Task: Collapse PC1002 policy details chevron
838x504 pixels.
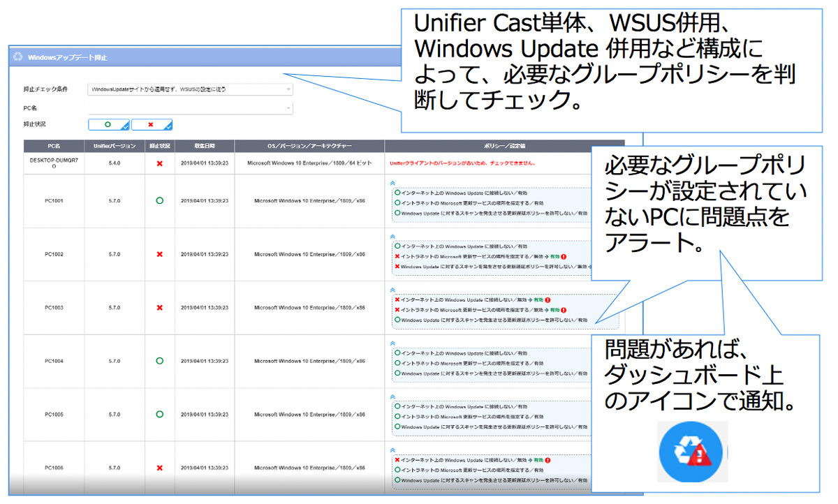Action: click(x=392, y=236)
